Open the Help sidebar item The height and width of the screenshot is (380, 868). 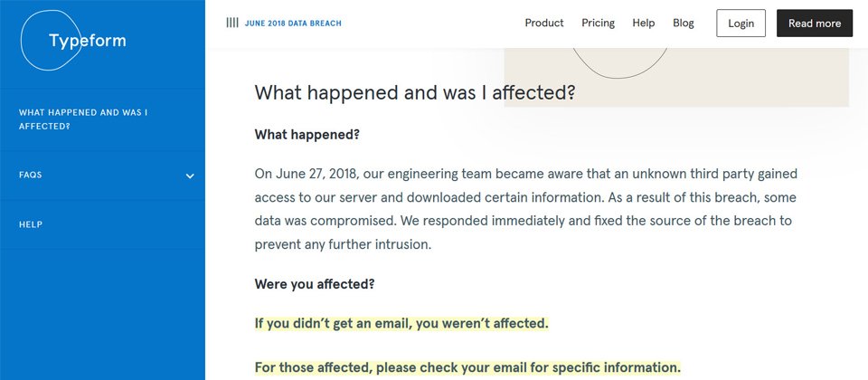point(102,224)
